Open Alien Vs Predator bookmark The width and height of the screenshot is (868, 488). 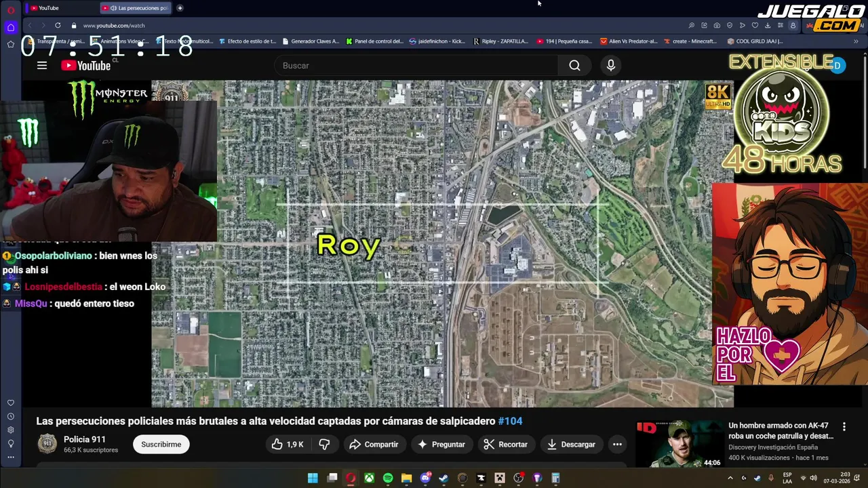[x=629, y=41]
